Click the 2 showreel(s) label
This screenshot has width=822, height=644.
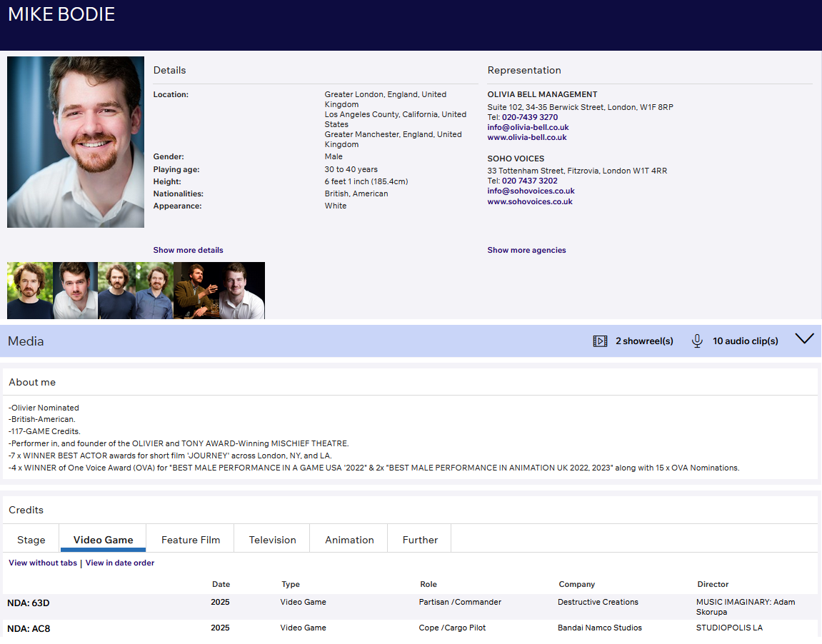click(644, 341)
